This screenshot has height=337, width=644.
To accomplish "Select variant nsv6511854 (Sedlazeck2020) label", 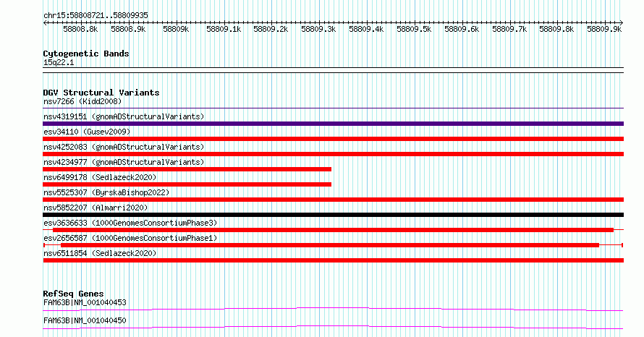I will [x=100, y=253].
